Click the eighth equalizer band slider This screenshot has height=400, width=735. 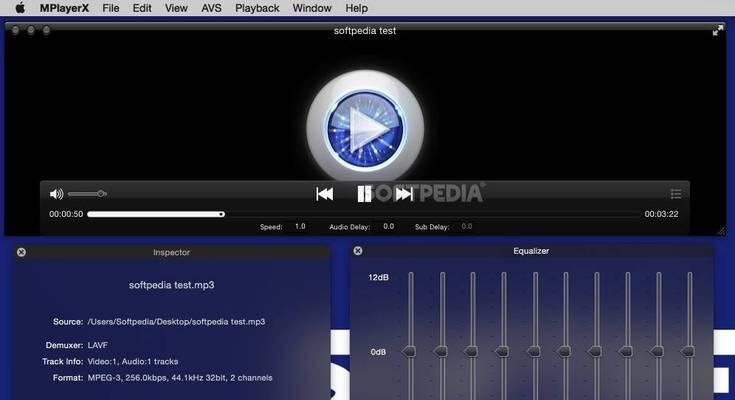click(627, 336)
